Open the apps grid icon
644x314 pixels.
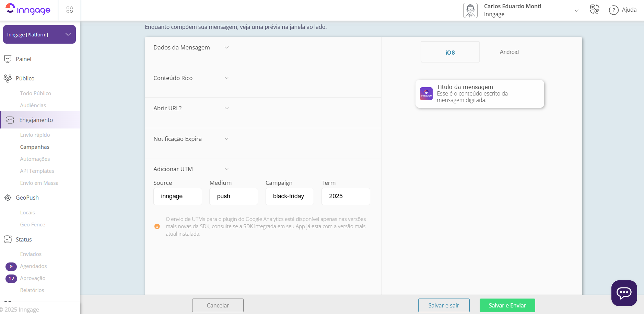tap(70, 10)
